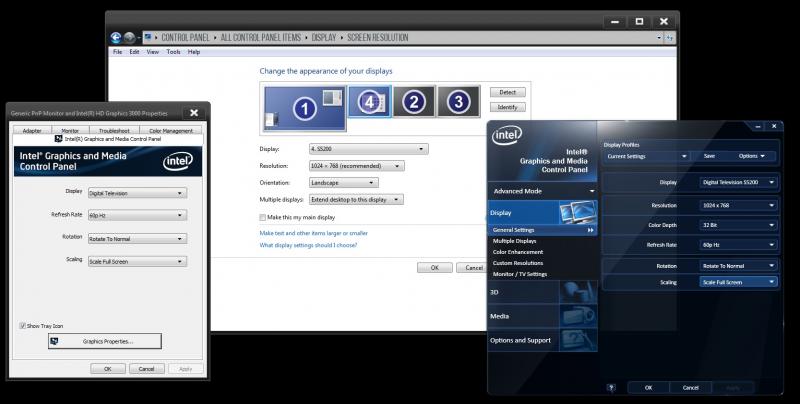Click the Intel logo in the properties dialog
The width and height of the screenshot is (800, 404).
pos(178,162)
